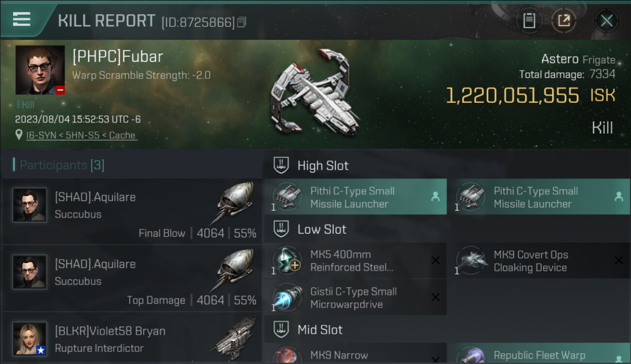This screenshot has height=364, width=631.
Task: Copy kill report ID icon
Action: [x=242, y=22]
